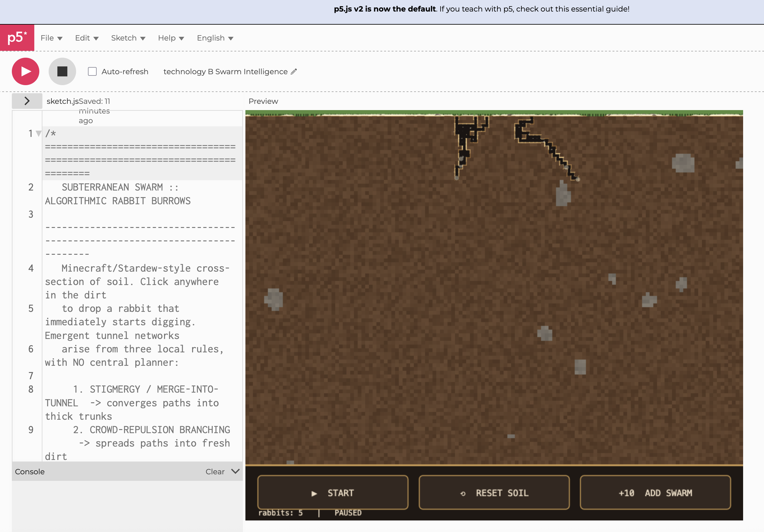This screenshot has height=532, width=764.
Task: Open the Edit menu
Action: [x=87, y=38]
